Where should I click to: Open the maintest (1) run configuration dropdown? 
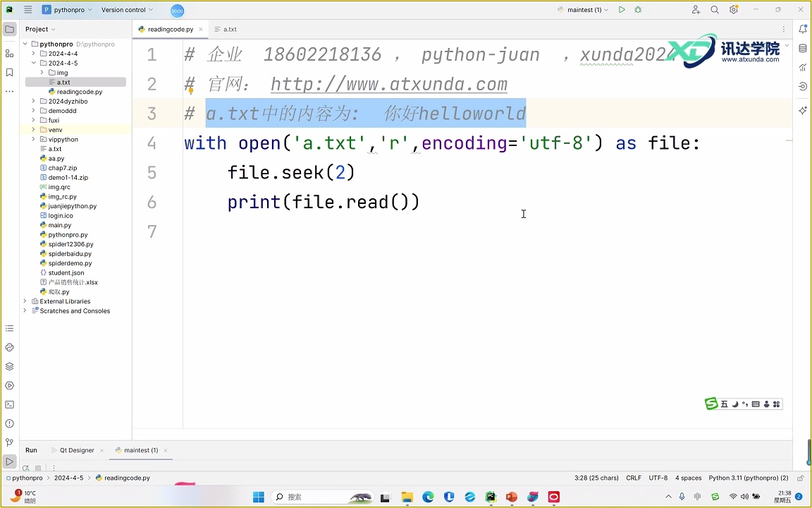pyautogui.click(x=582, y=10)
